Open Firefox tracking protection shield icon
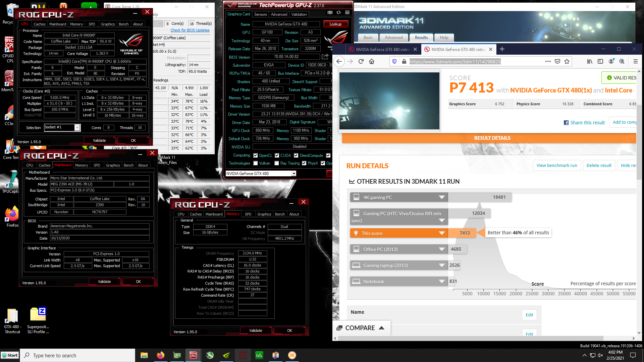This screenshot has height=362, width=644. click(x=395, y=61)
